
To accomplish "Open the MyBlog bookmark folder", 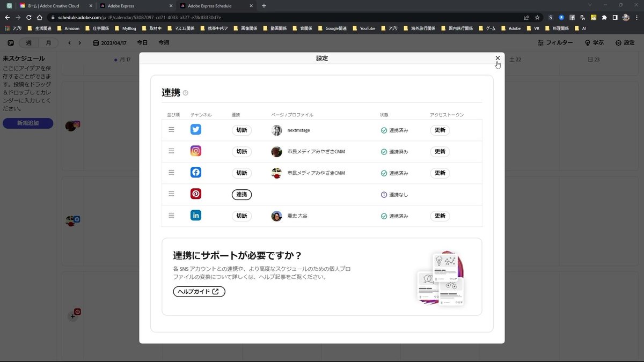I will 125,28.
